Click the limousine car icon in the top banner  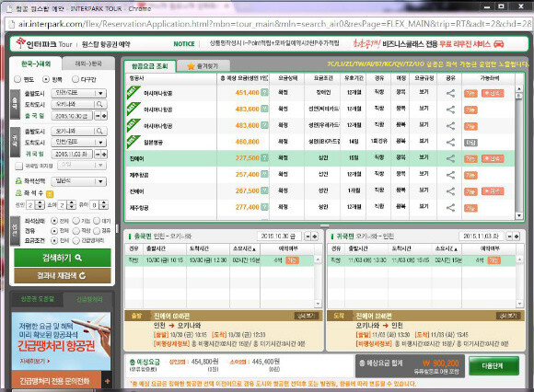499,44
